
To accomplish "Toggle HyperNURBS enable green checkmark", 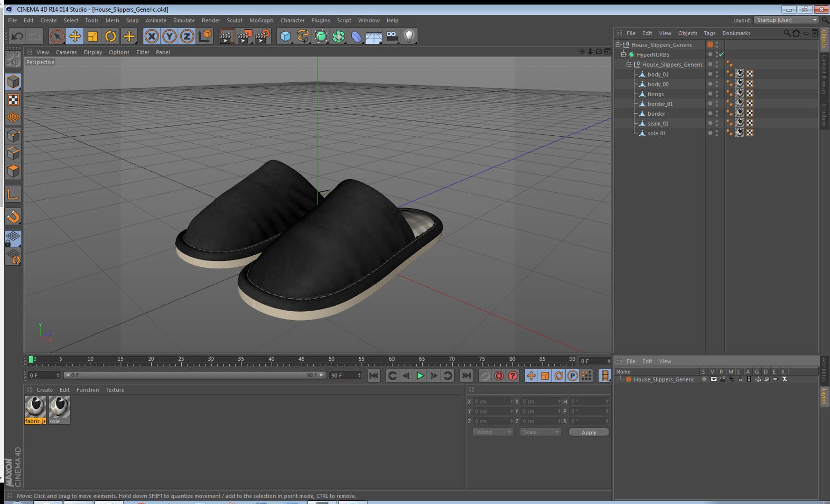I will [x=722, y=55].
